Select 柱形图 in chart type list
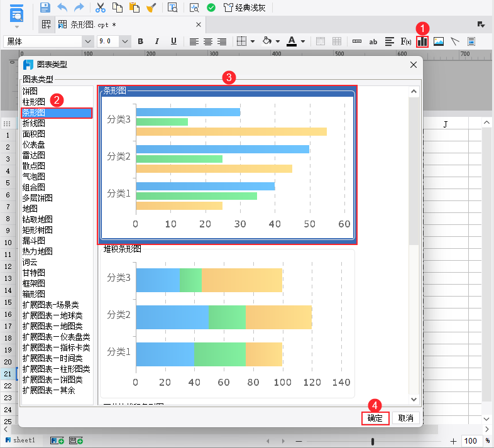The image size is (494, 448). point(57,102)
